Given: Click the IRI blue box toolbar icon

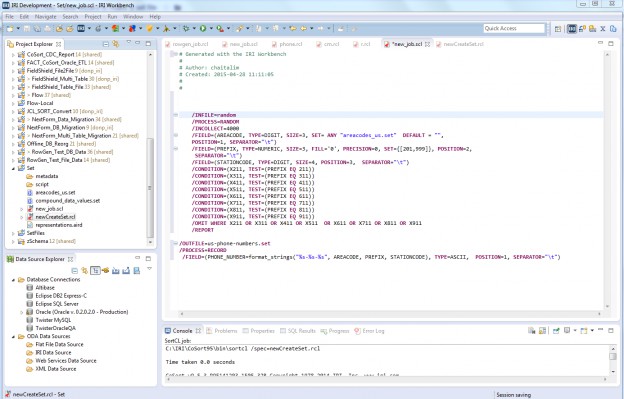Looking at the screenshot, I should tap(81, 28).
